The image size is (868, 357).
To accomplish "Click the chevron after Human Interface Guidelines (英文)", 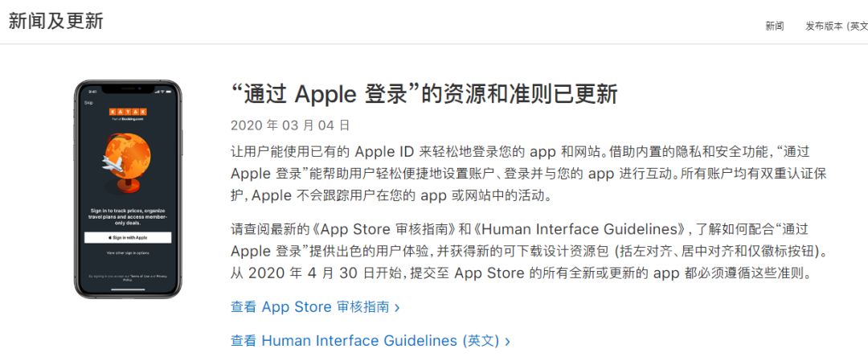I will (x=508, y=341).
